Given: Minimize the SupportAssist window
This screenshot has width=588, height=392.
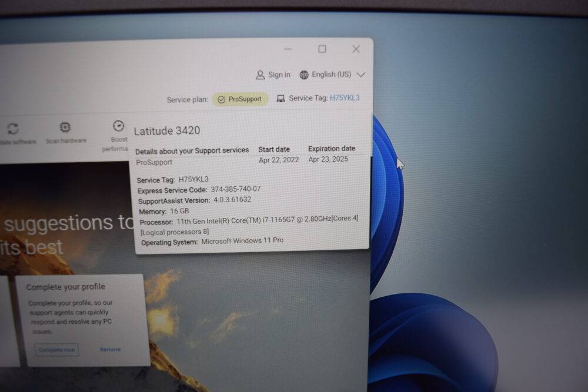Looking at the screenshot, I should click(288, 49).
